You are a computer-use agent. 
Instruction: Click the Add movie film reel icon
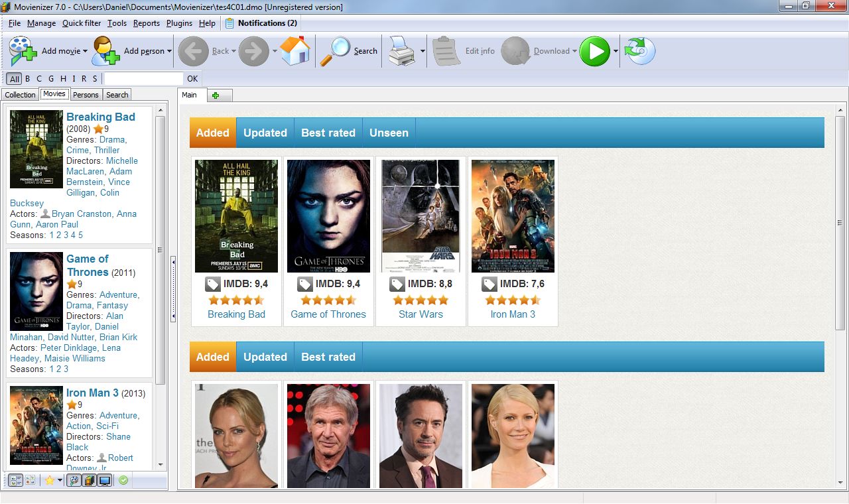[x=23, y=51]
